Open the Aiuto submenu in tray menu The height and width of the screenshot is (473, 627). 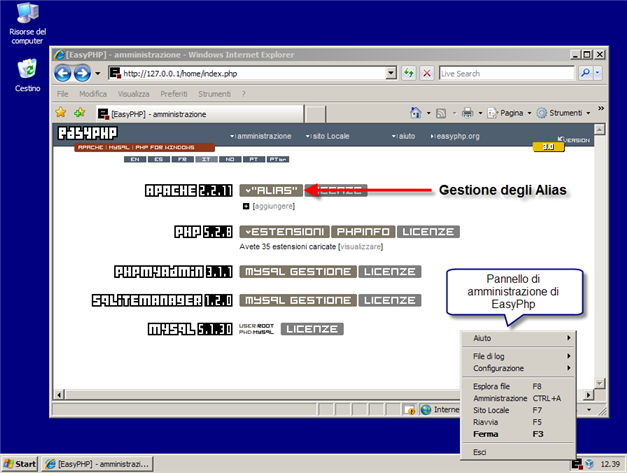tap(518, 338)
